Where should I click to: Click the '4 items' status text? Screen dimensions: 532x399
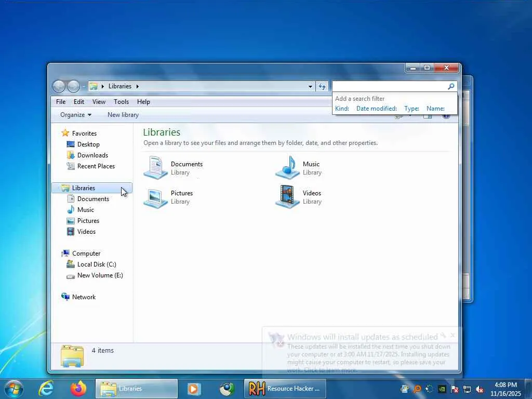pyautogui.click(x=103, y=351)
